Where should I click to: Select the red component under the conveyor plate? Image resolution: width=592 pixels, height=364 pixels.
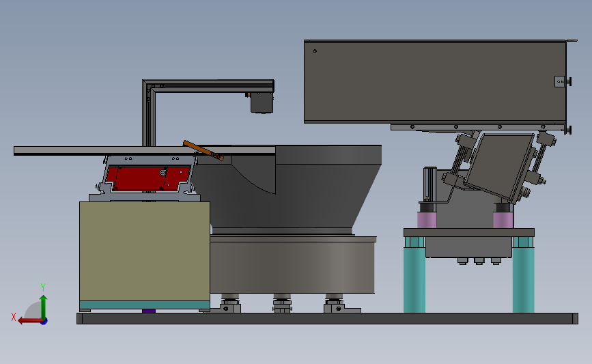point(148,177)
